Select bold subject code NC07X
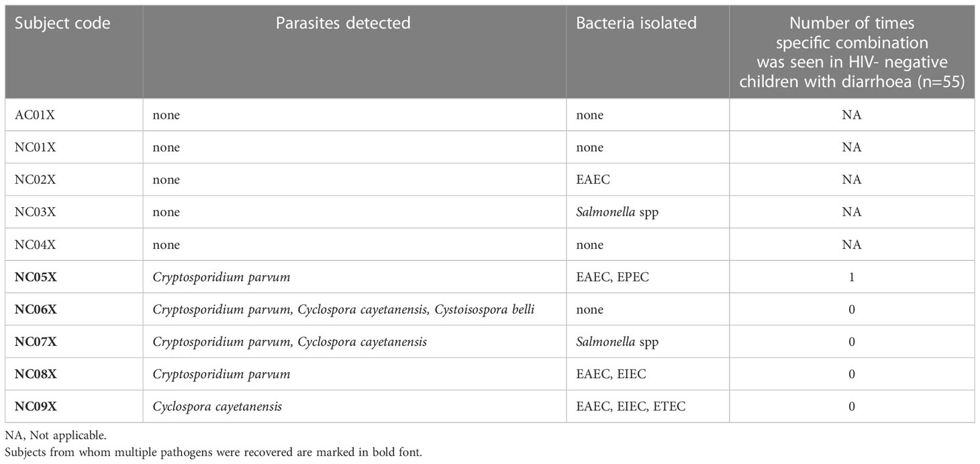 [36, 342]
